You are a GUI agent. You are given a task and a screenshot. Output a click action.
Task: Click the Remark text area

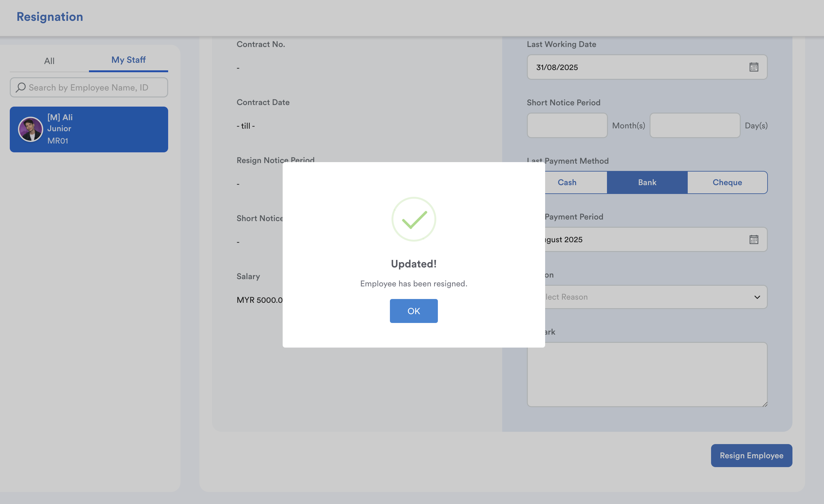[x=647, y=374]
